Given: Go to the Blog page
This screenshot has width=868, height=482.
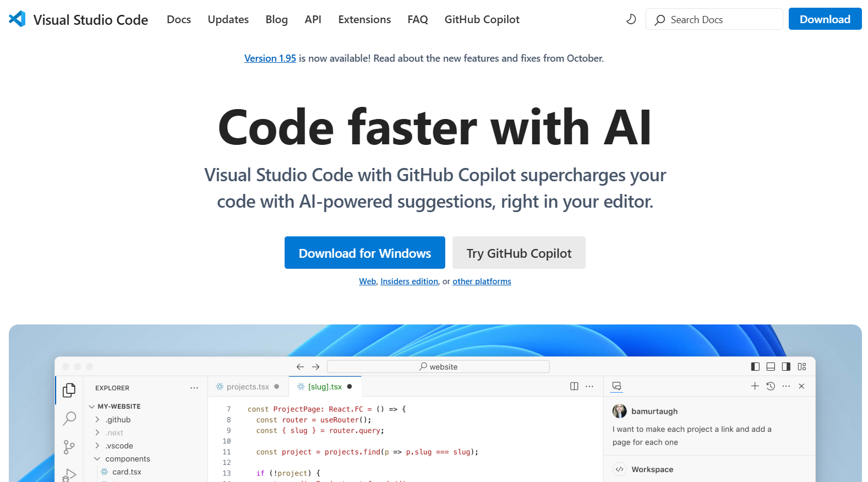Looking at the screenshot, I should (x=276, y=19).
